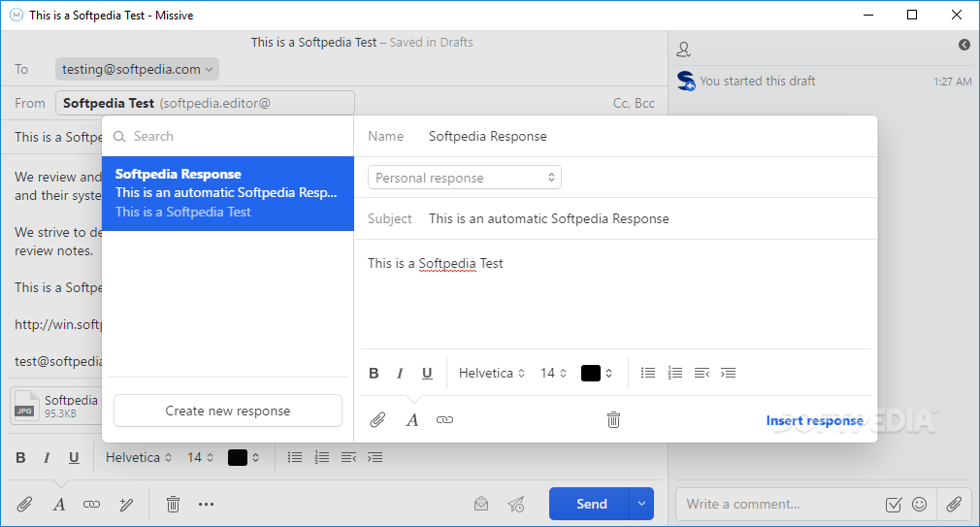The height and width of the screenshot is (527, 980).
Task: Insert link in draft composer
Action: tap(91, 504)
